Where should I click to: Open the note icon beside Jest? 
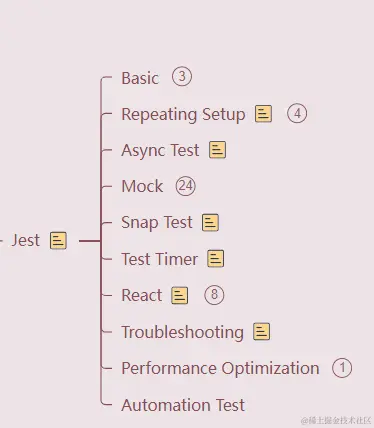pos(58,241)
